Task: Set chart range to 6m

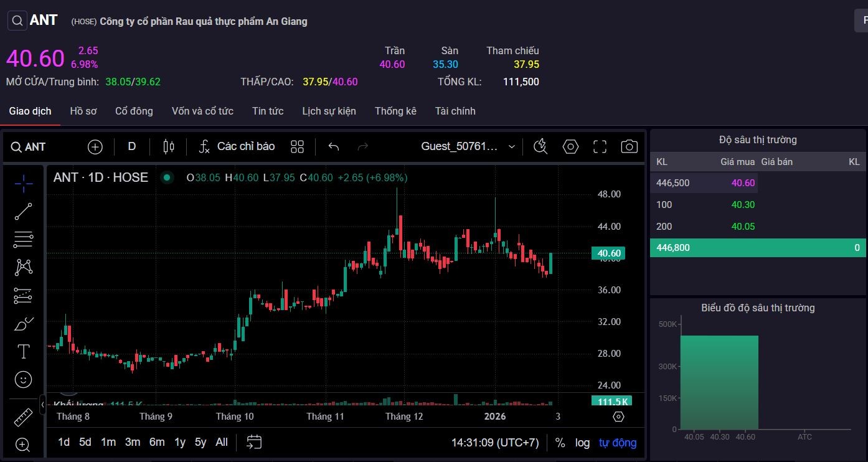Action: (x=157, y=442)
